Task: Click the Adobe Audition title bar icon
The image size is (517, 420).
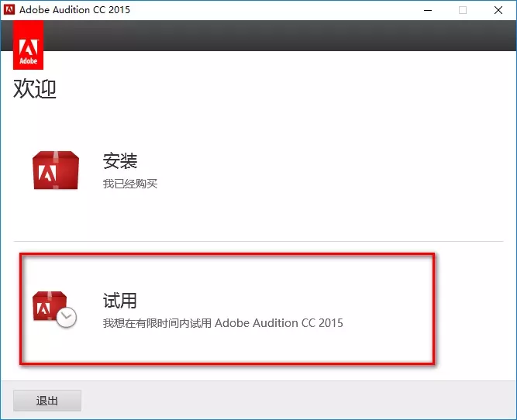Action: (10, 10)
